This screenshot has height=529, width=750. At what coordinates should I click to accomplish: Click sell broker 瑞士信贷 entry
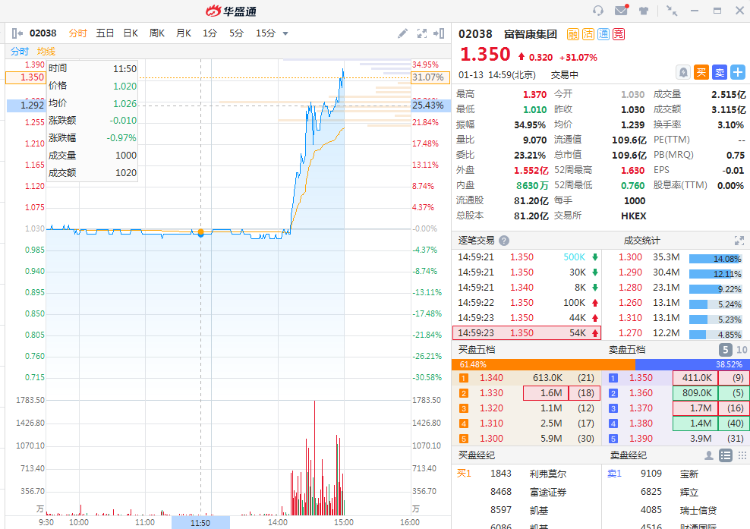pyautogui.click(x=698, y=511)
